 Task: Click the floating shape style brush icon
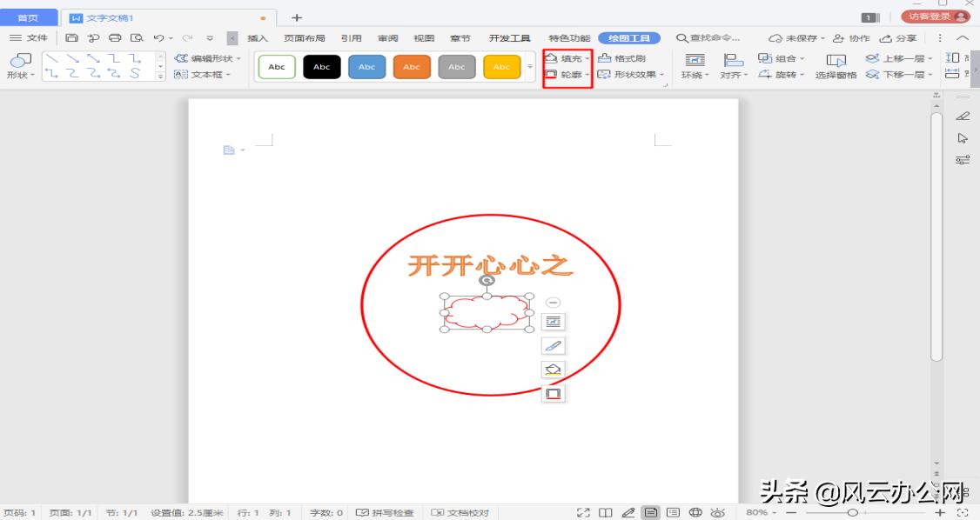[554, 345]
